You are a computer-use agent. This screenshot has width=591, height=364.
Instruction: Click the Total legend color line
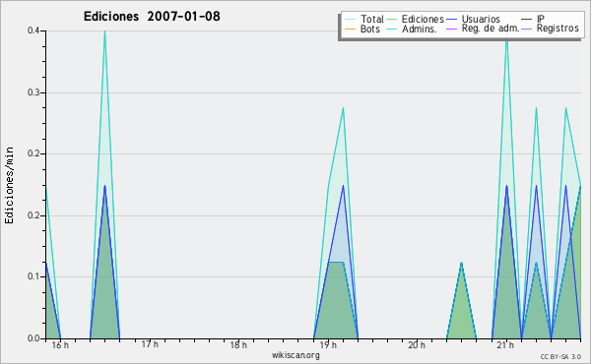pyautogui.click(x=350, y=19)
